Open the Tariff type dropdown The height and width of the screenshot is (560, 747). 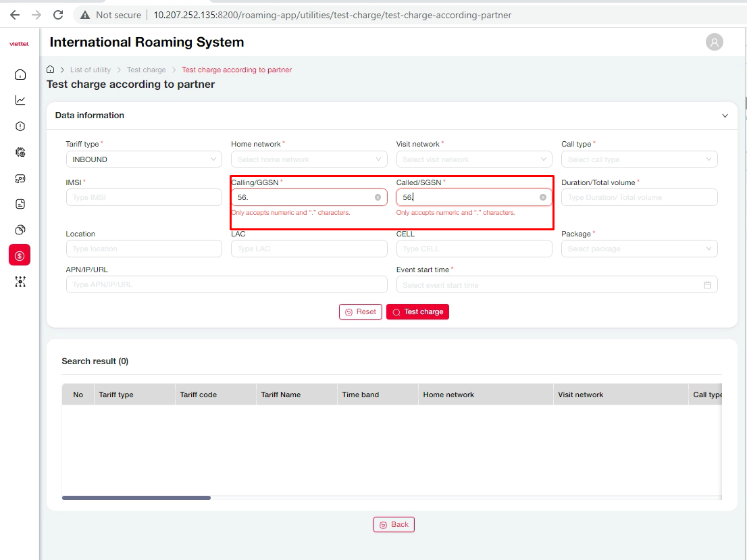pos(143,159)
